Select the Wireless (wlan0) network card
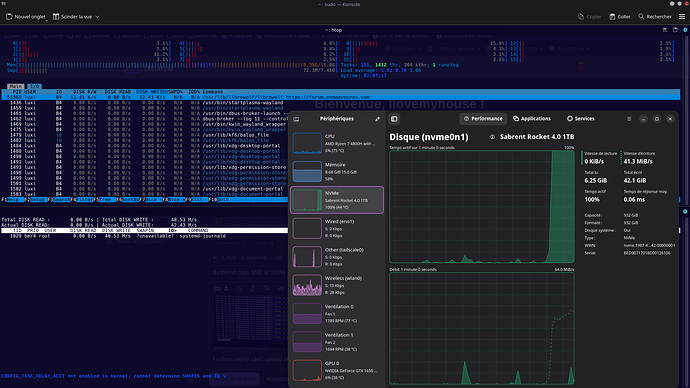The width and height of the screenshot is (690, 388). tap(337, 285)
